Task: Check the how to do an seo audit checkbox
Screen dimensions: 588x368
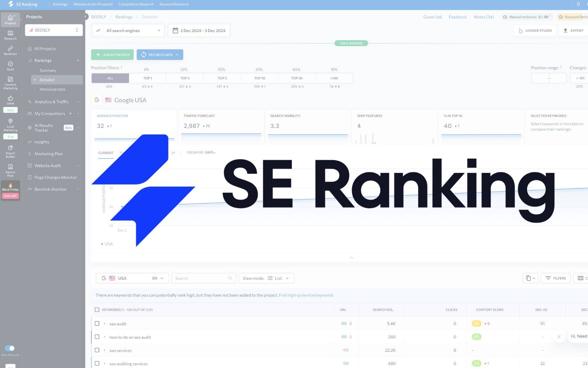Action: click(x=97, y=337)
